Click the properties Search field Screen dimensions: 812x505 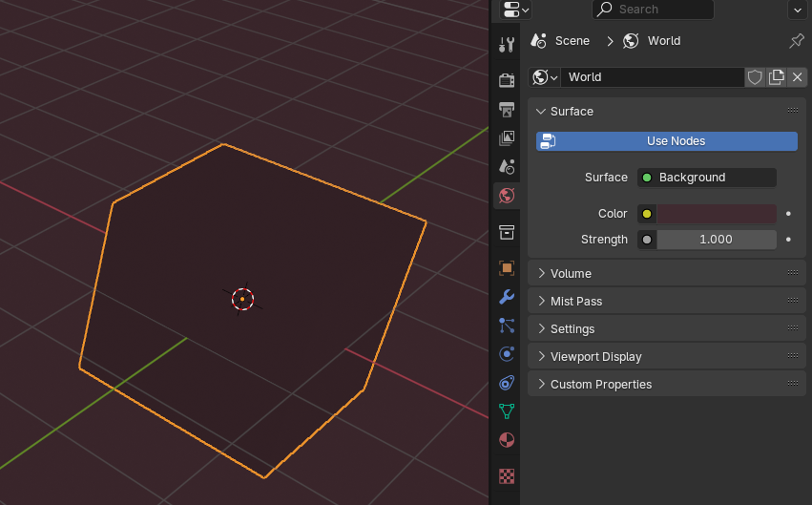(653, 10)
